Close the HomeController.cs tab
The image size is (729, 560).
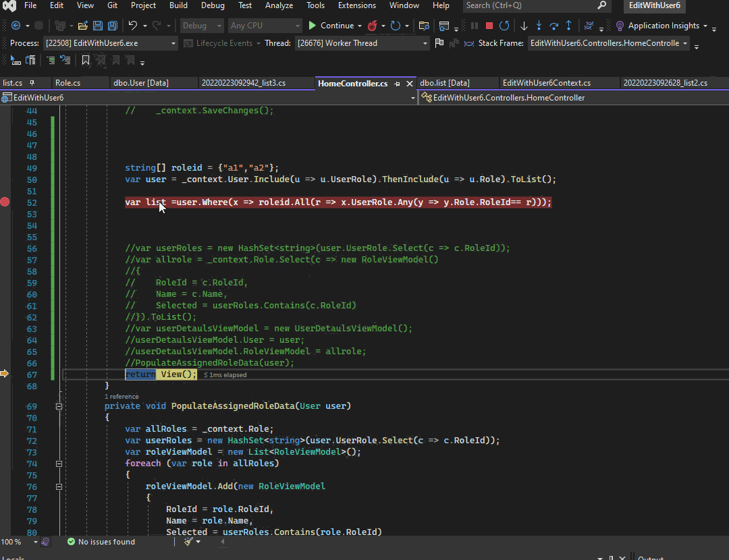pyautogui.click(x=410, y=84)
